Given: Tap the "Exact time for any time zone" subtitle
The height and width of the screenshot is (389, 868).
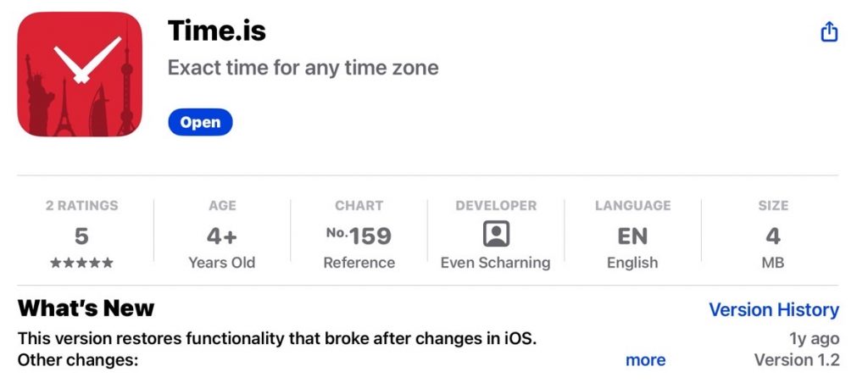Looking at the screenshot, I should point(303,68).
